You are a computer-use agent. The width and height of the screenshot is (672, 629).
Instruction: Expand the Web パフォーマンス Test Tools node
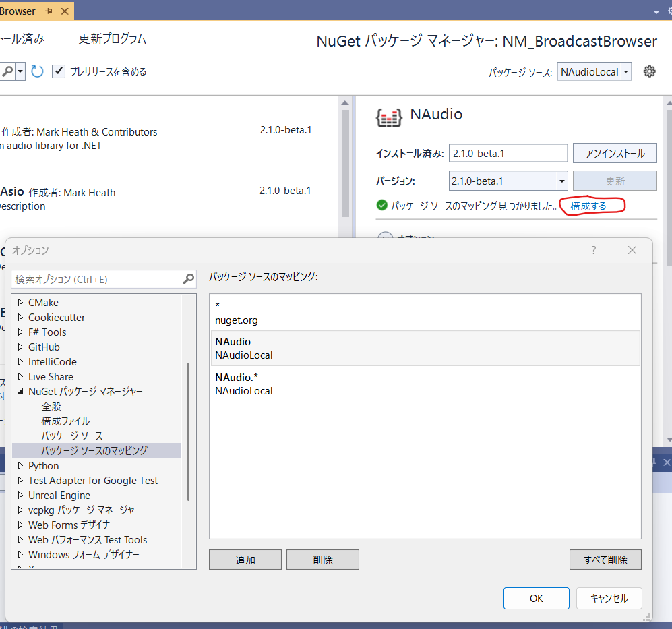point(20,540)
